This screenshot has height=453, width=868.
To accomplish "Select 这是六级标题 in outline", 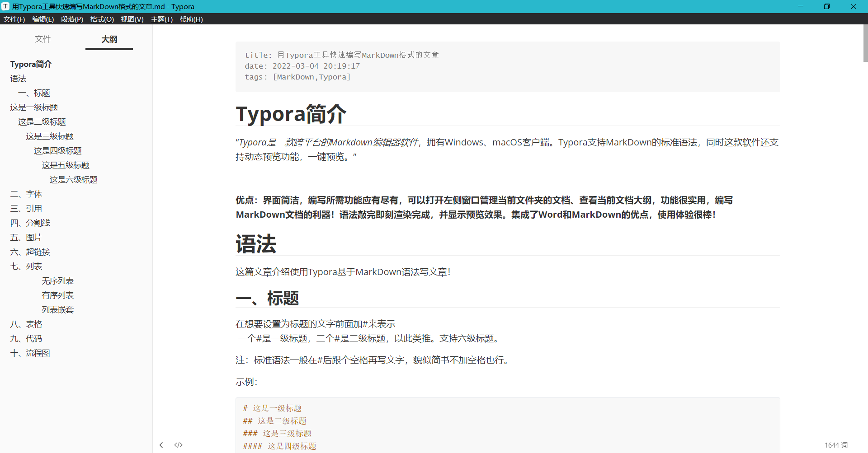I will 74,180.
